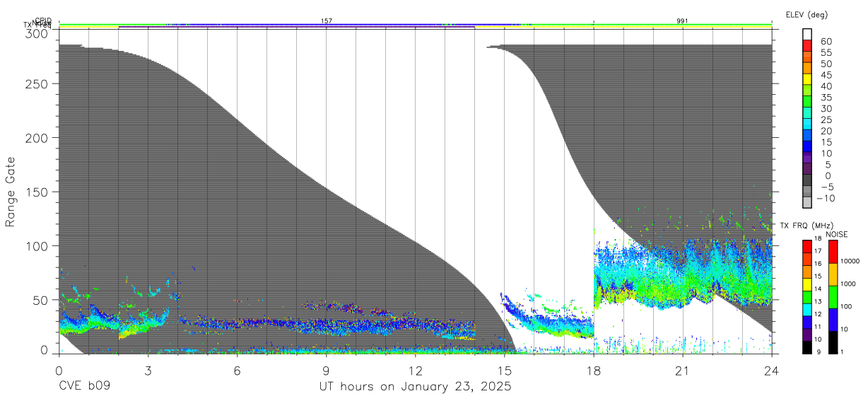Click '1000' label on NOISE scale
Image resolution: width=868 pixels, height=401 pixels.
click(848, 284)
